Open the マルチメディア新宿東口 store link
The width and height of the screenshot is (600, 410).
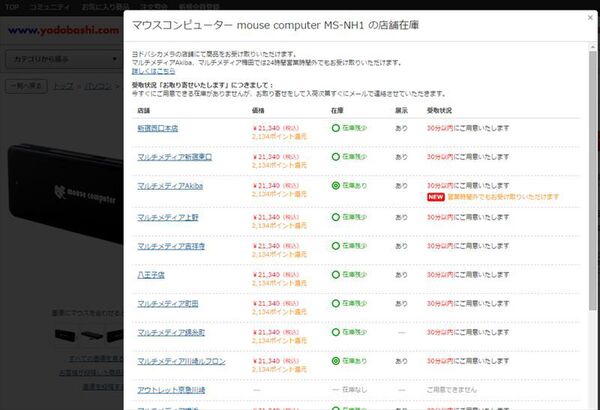174,157
